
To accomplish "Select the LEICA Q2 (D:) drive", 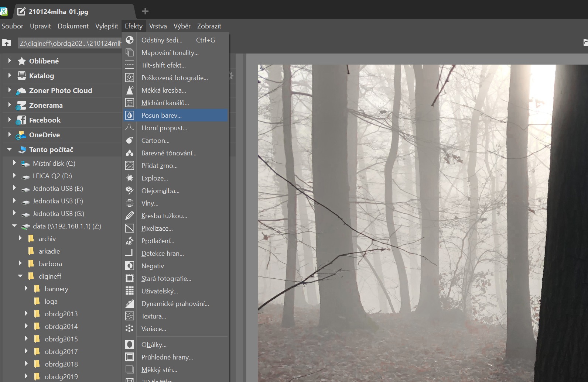I will point(52,176).
